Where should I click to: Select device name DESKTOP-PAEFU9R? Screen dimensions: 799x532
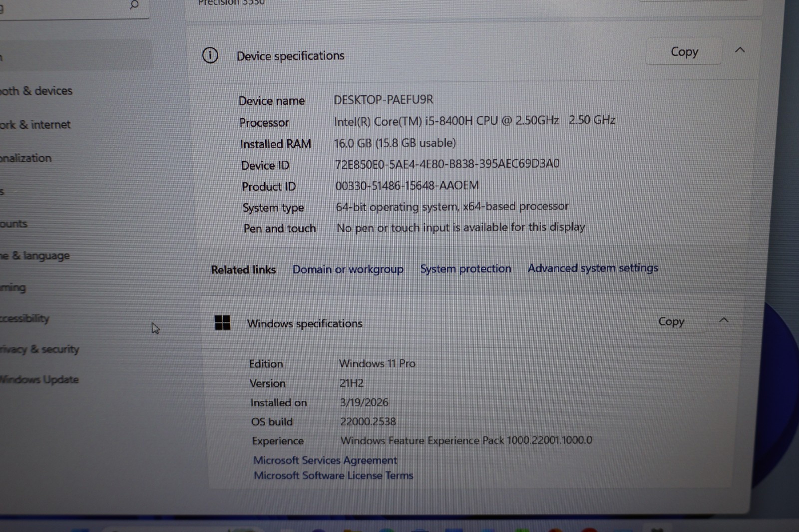[x=384, y=99]
